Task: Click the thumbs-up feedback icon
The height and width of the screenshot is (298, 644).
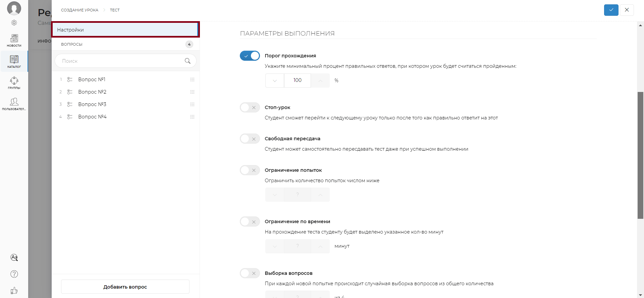Action: click(x=14, y=291)
